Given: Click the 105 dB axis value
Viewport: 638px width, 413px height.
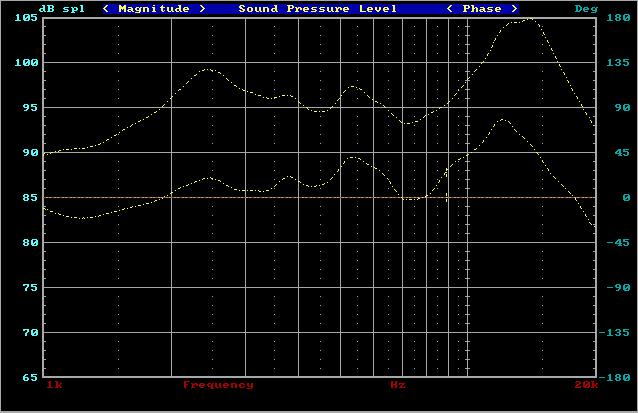Looking at the screenshot, I should (26, 17).
